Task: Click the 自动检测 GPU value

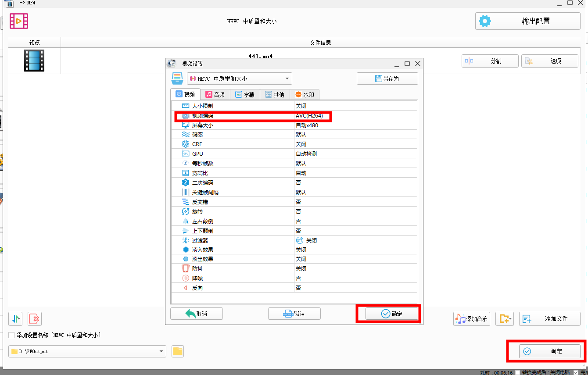Action: click(355, 154)
